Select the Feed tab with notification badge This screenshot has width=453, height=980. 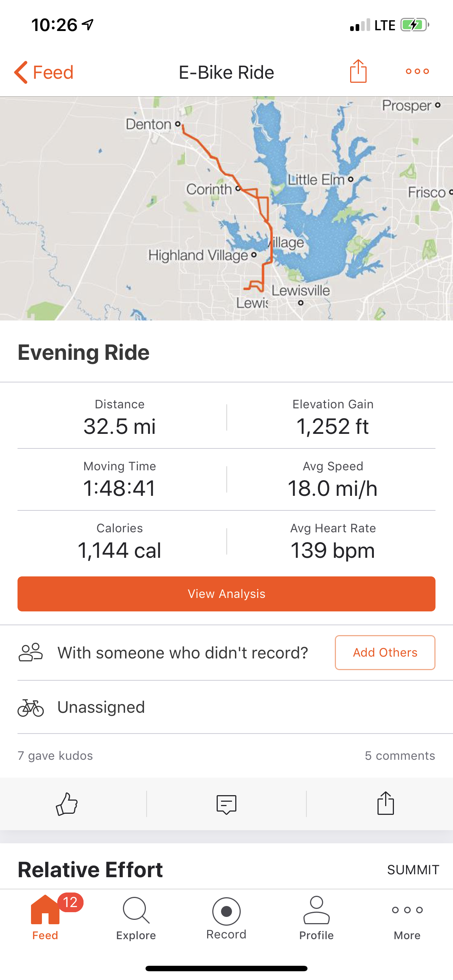click(x=45, y=918)
